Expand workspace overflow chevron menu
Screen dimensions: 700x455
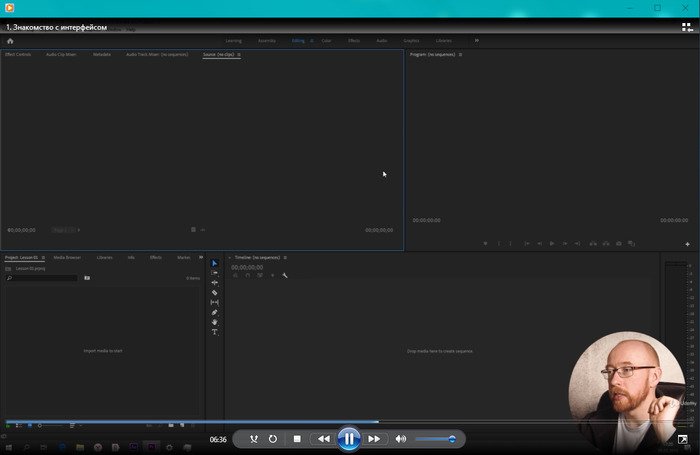476,41
